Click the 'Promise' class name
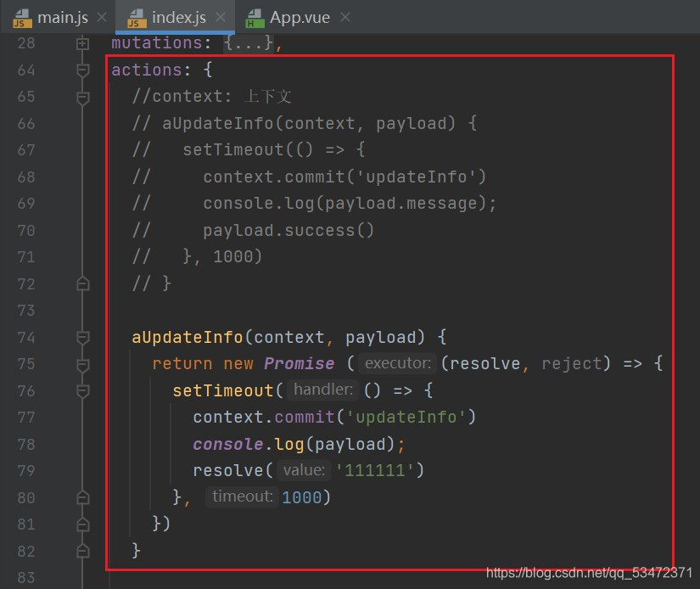This screenshot has height=589, width=700. tap(300, 364)
